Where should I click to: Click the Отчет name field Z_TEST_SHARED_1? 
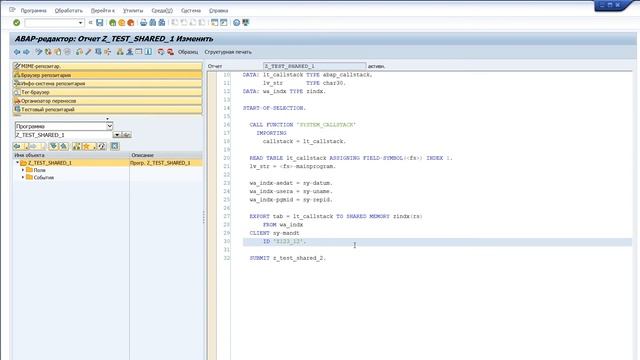coord(315,66)
